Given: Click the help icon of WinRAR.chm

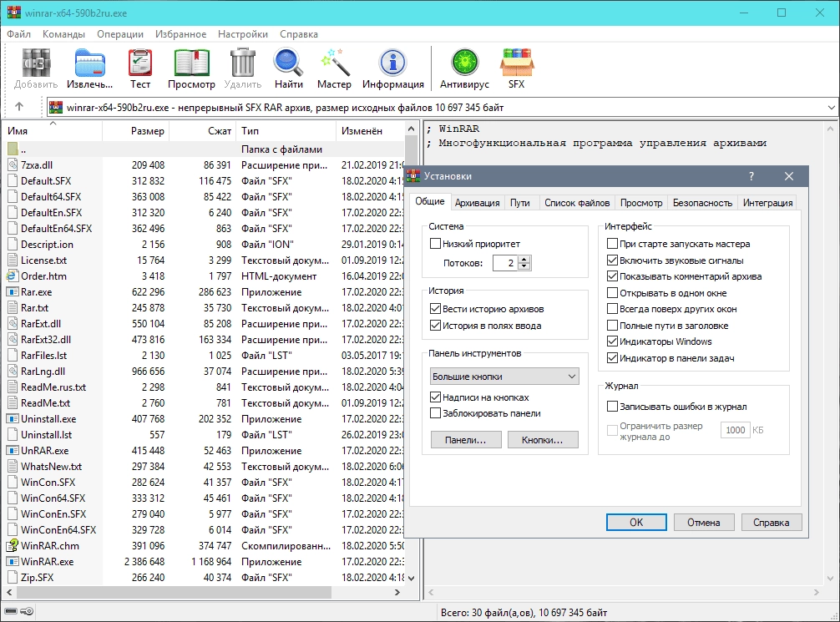Looking at the screenshot, I should click(x=13, y=545).
